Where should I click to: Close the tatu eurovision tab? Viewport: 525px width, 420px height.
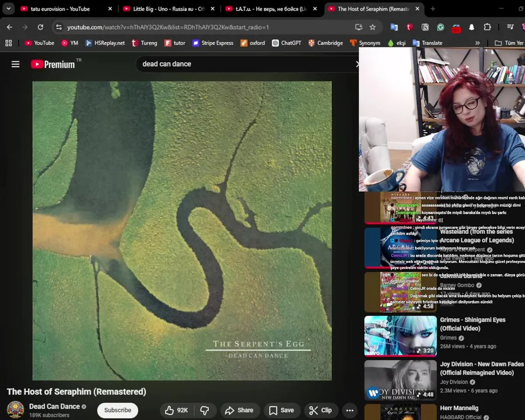(x=110, y=9)
